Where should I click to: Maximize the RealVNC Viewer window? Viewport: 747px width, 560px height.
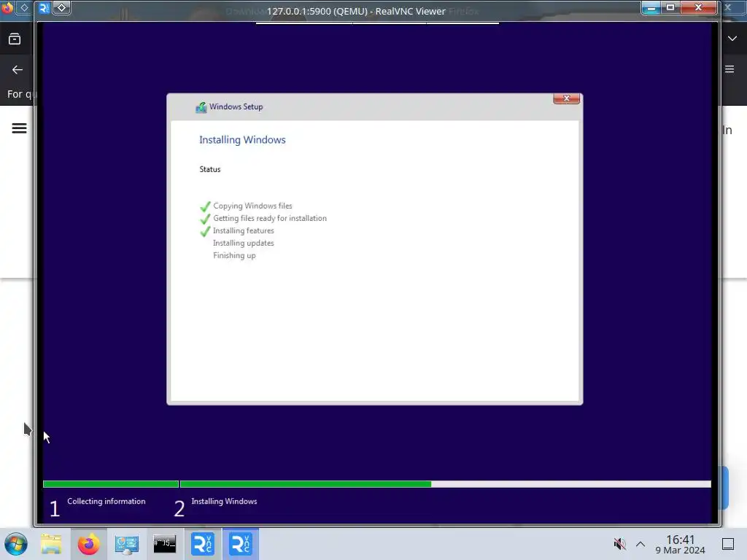coord(670,7)
